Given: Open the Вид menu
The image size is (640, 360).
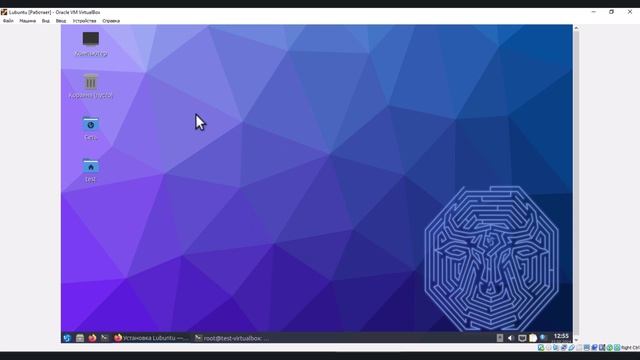Looking at the screenshot, I should point(46,21).
